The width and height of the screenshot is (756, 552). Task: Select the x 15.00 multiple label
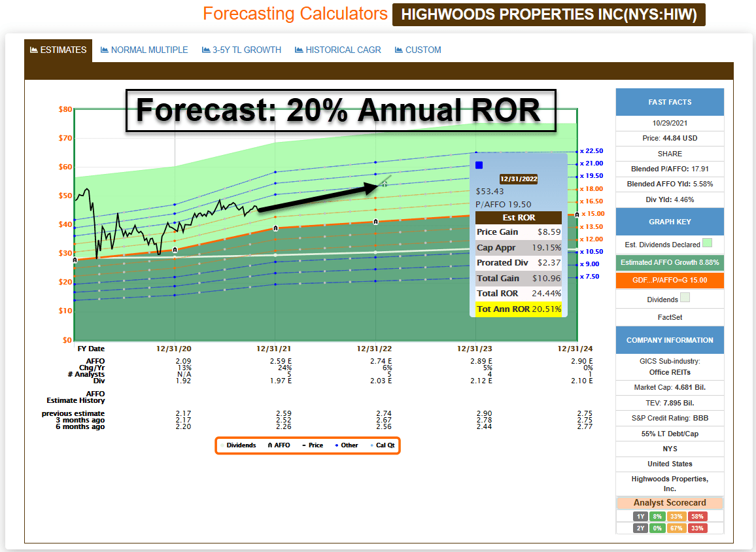[593, 214]
